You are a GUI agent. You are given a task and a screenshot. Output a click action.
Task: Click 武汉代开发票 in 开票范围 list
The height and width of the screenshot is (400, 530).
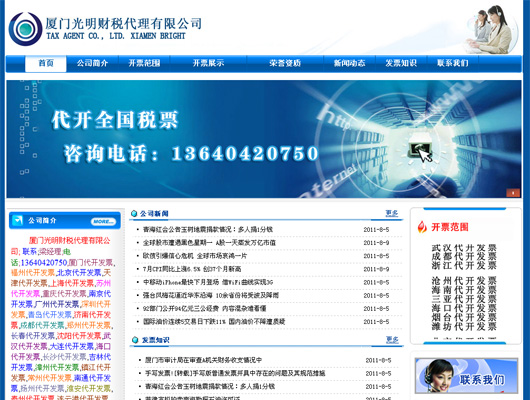coord(464,248)
